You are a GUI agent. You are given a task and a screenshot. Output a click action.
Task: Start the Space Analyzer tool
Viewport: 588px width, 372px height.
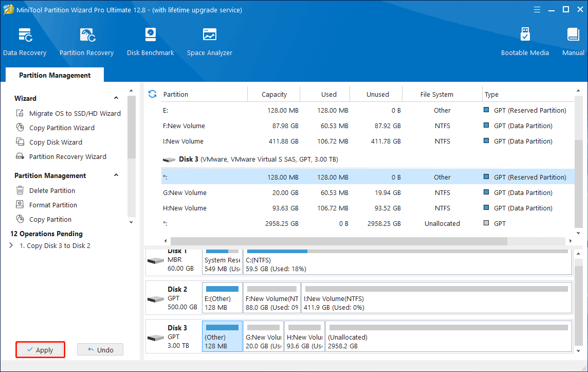[x=210, y=42]
